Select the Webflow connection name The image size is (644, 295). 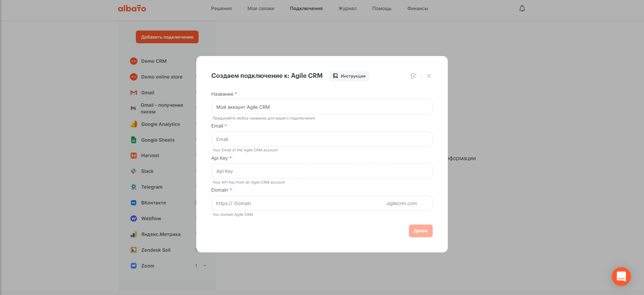point(151,218)
